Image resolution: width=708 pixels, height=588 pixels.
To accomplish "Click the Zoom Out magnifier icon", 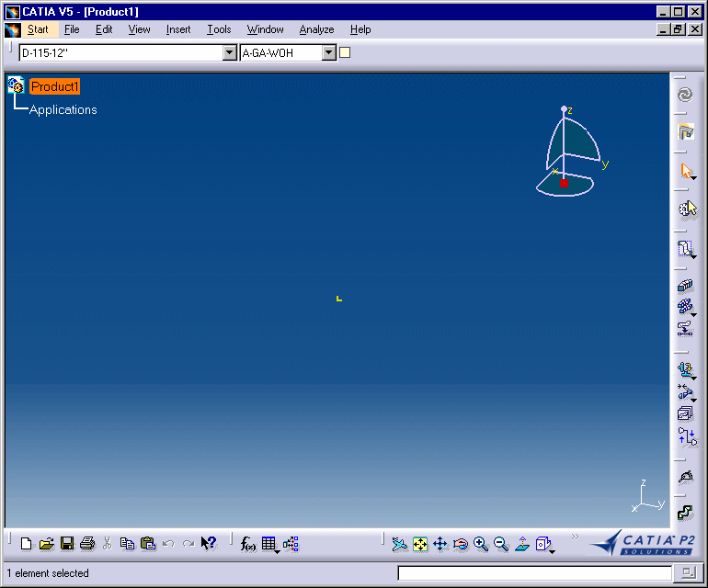I will pos(501,544).
